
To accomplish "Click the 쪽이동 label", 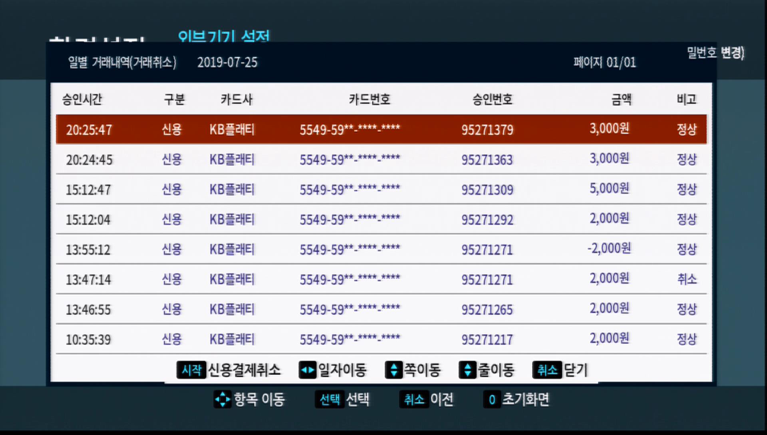I will click(x=422, y=370).
